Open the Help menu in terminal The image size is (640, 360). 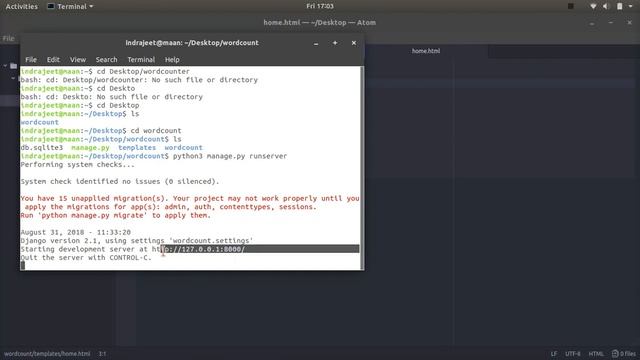click(172, 60)
